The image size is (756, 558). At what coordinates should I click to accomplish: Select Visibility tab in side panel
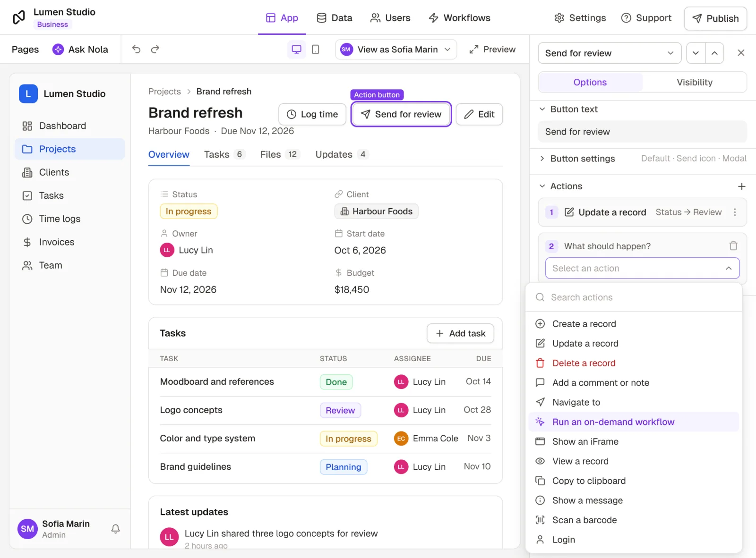(x=694, y=82)
